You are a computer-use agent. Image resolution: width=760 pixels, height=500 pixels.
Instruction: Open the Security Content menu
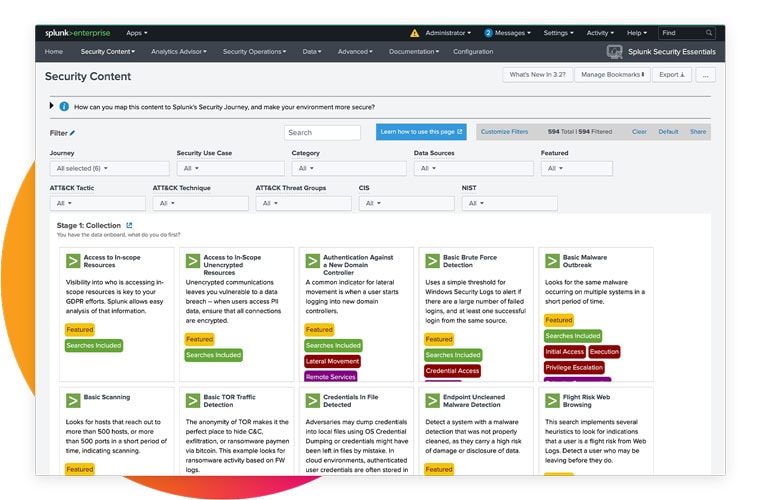[x=108, y=51]
